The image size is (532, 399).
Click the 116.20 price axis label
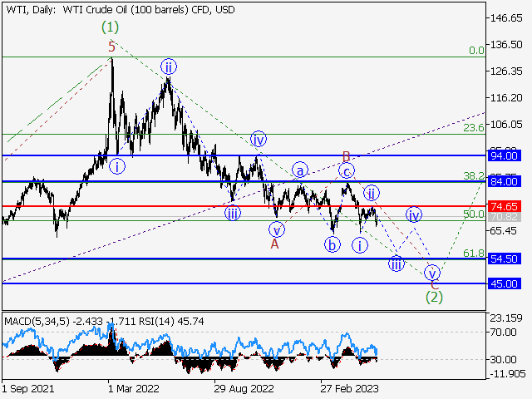click(x=507, y=98)
